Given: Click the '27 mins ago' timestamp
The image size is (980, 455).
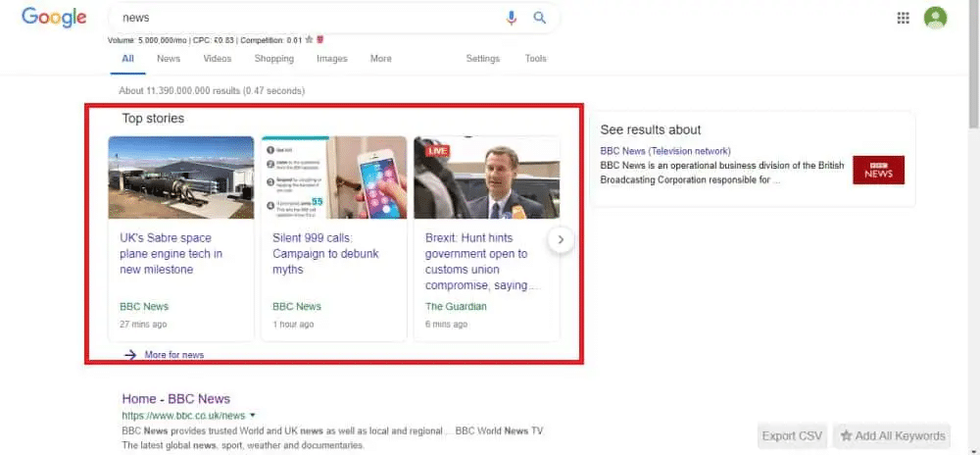Looking at the screenshot, I should [143, 325].
